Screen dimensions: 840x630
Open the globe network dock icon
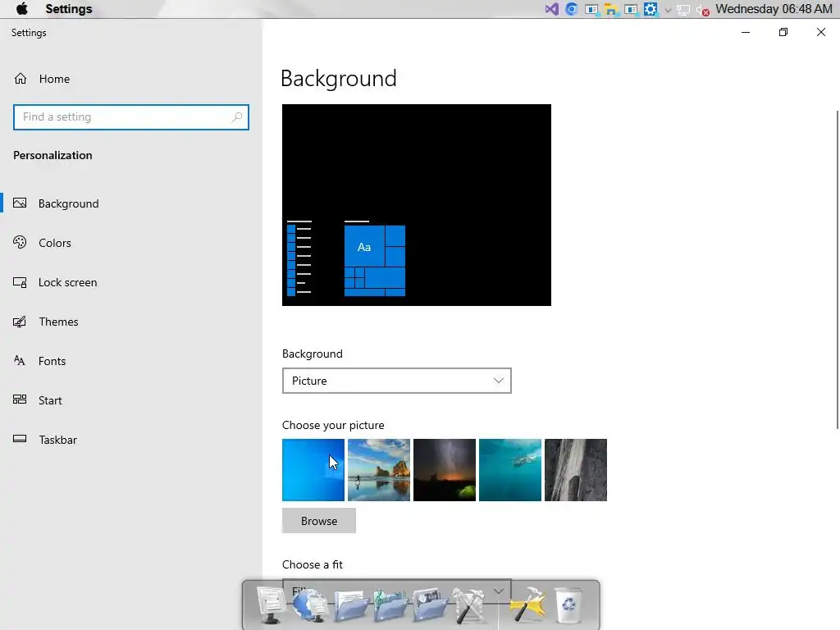point(310,605)
